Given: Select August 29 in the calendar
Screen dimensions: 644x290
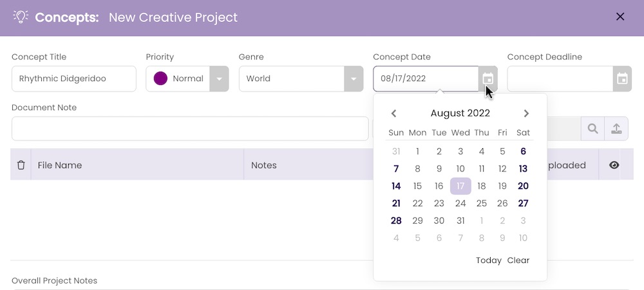Looking at the screenshot, I should tap(418, 220).
